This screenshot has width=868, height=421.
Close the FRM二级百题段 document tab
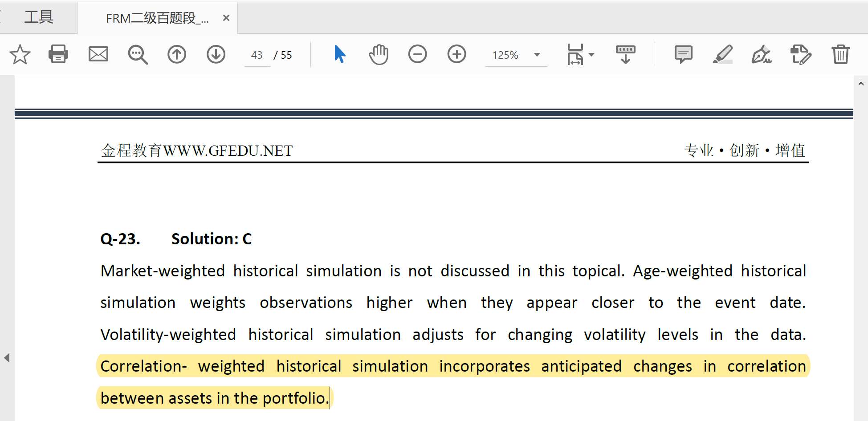(226, 18)
